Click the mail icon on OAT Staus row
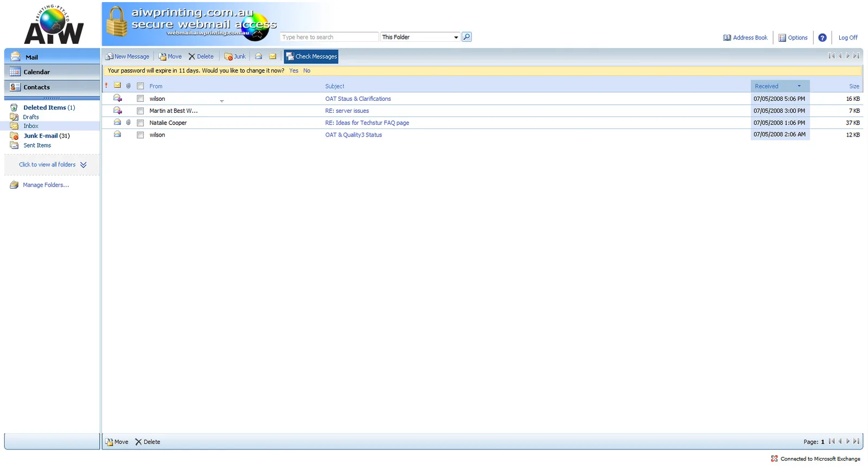Screen dimensions: 868x470 117,98
